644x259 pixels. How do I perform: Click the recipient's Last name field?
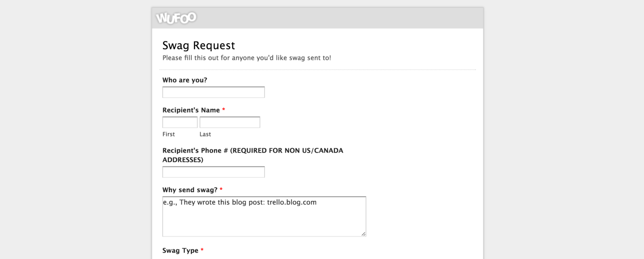coord(230,122)
